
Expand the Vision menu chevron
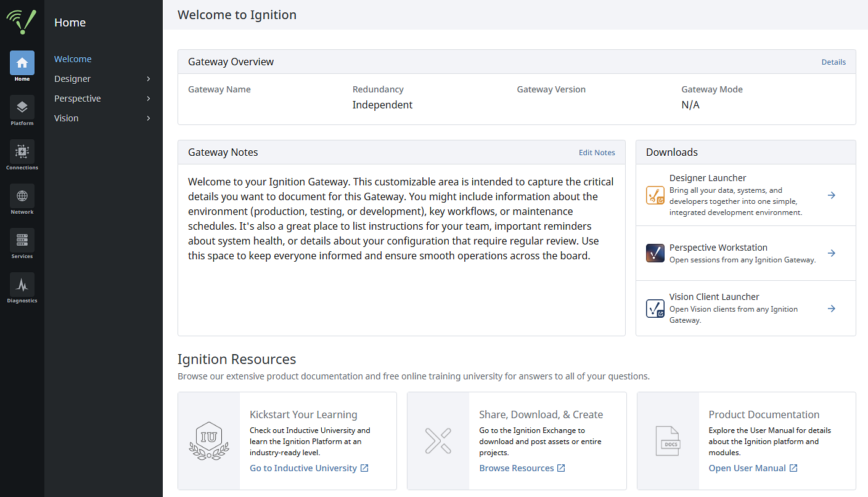click(x=149, y=118)
